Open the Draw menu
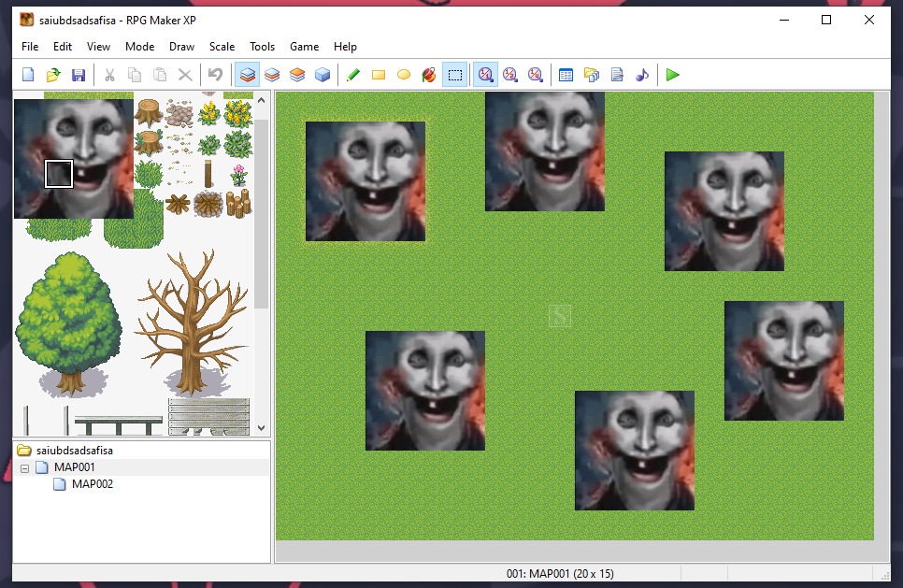Viewport: 903px width, 588px height. click(181, 47)
